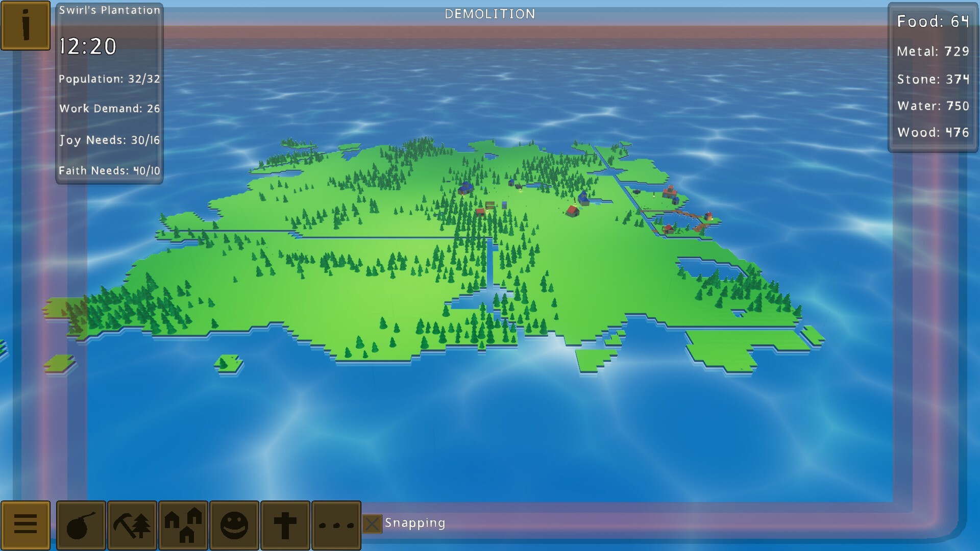Click the Wood: 476 resource counter

click(934, 132)
